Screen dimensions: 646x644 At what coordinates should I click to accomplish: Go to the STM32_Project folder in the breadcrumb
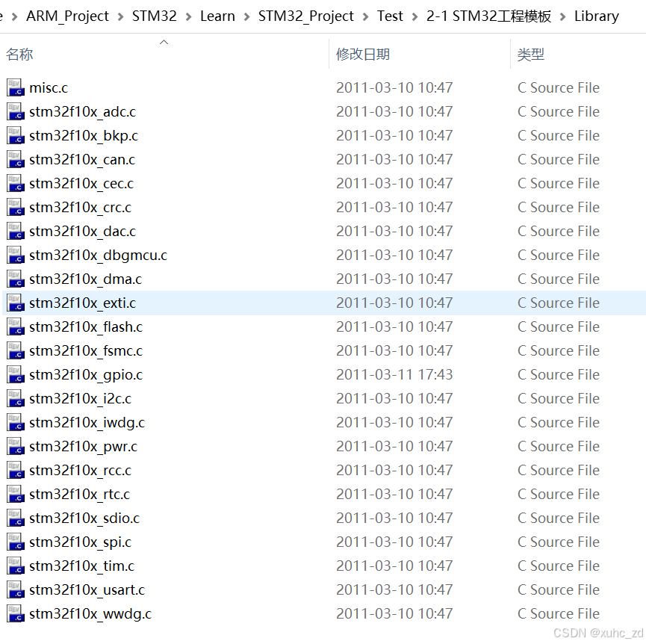pos(306,16)
